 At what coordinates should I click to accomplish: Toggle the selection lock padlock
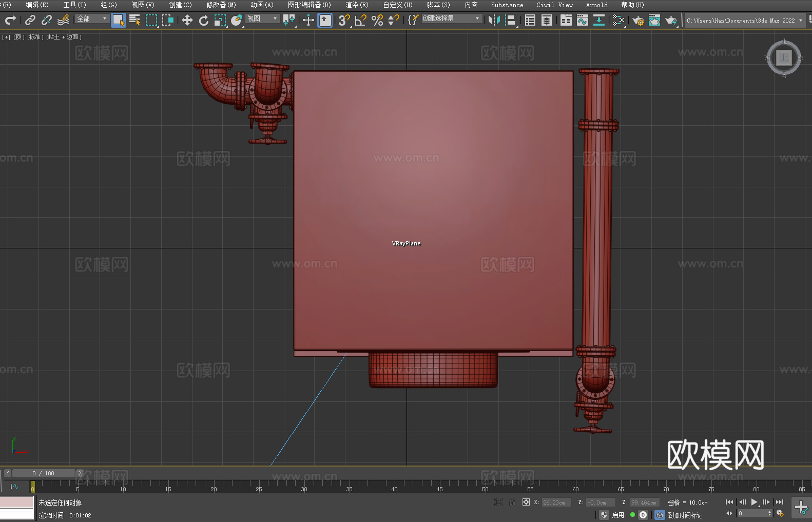(x=512, y=502)
